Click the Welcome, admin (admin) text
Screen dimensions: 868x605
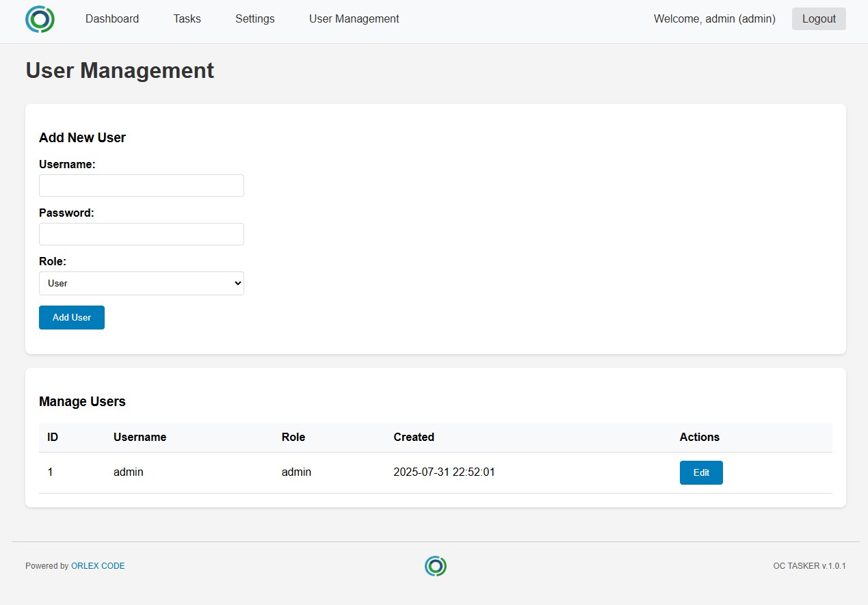click(714, 19)
